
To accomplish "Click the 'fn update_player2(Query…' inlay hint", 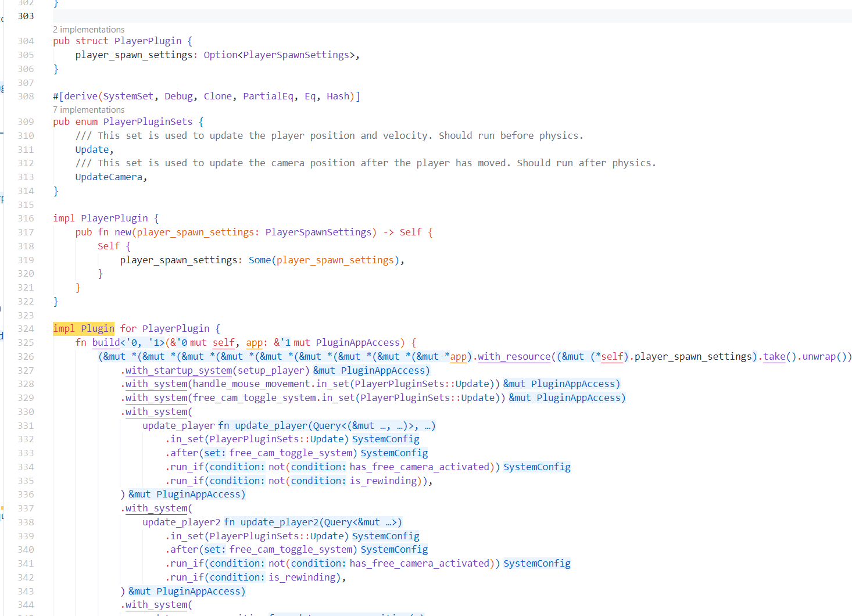I will (313, 522).
